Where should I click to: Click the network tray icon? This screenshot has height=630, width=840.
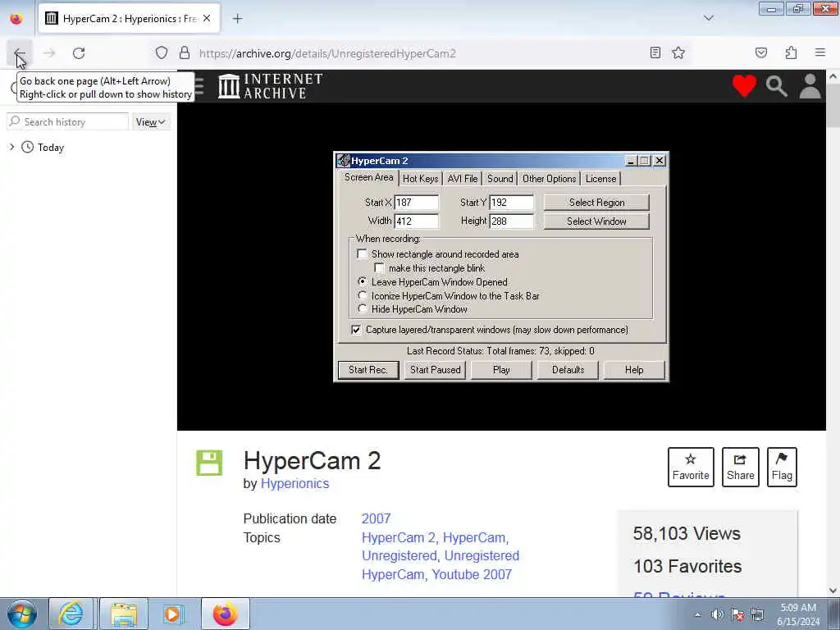(757, 614)
